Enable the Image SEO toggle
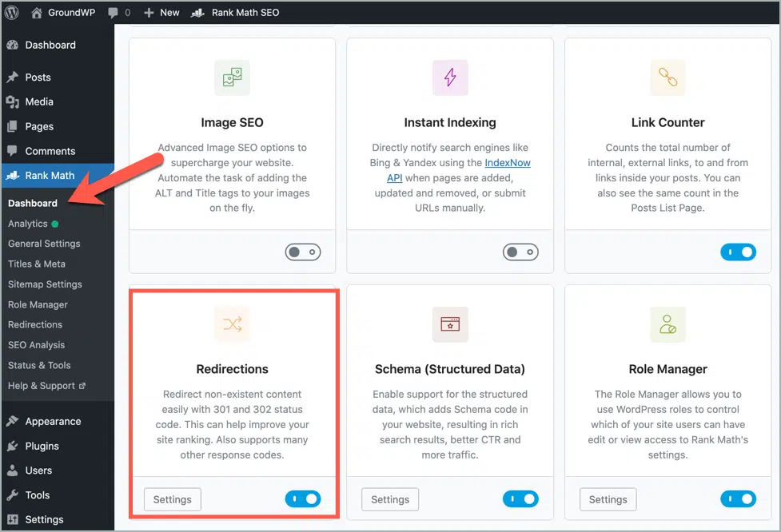The image size is (781, 532). click(303, 252)
